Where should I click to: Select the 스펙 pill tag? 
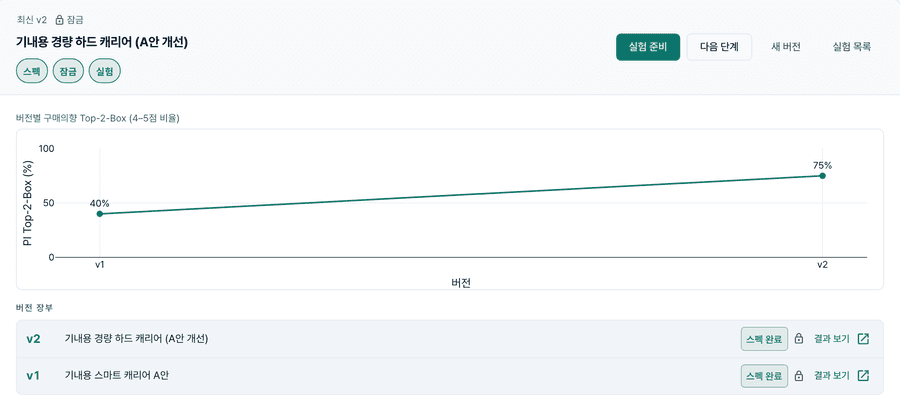[x=32, y=72]
